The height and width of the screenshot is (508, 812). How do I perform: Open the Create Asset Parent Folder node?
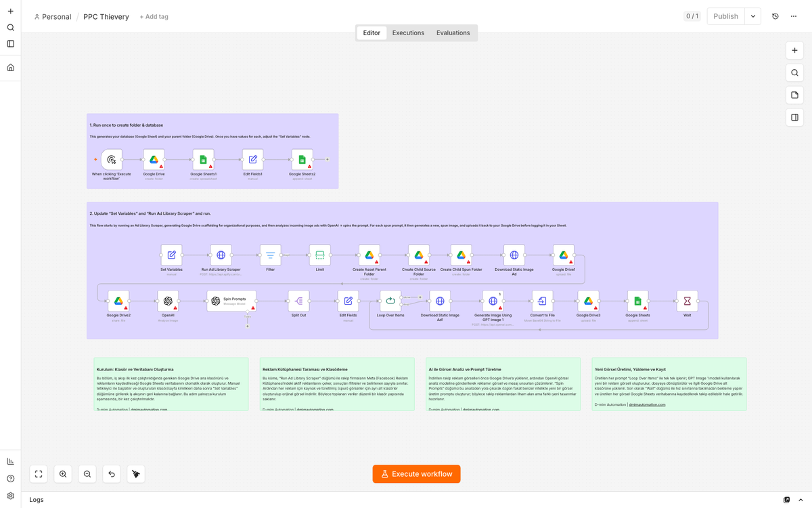point(369,255)
